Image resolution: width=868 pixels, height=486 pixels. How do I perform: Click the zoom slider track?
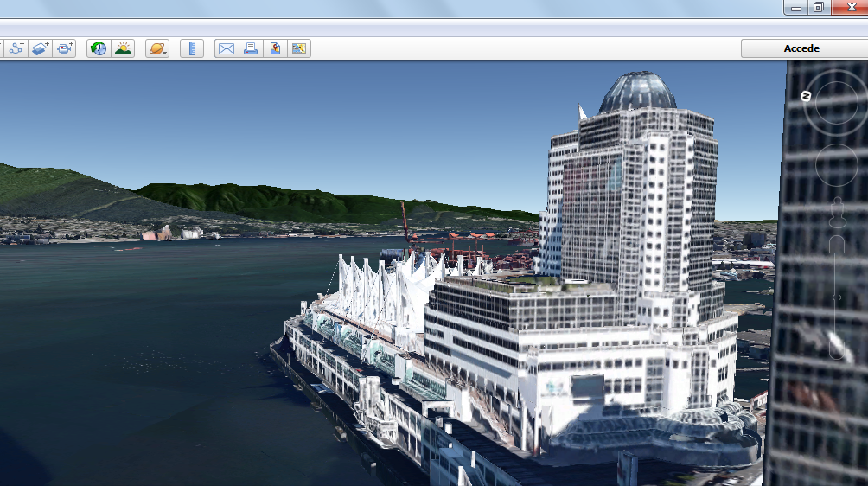(837, 299)
